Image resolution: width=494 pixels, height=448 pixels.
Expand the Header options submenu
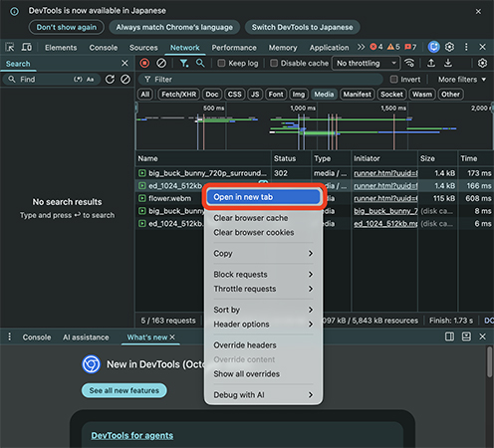263,324
